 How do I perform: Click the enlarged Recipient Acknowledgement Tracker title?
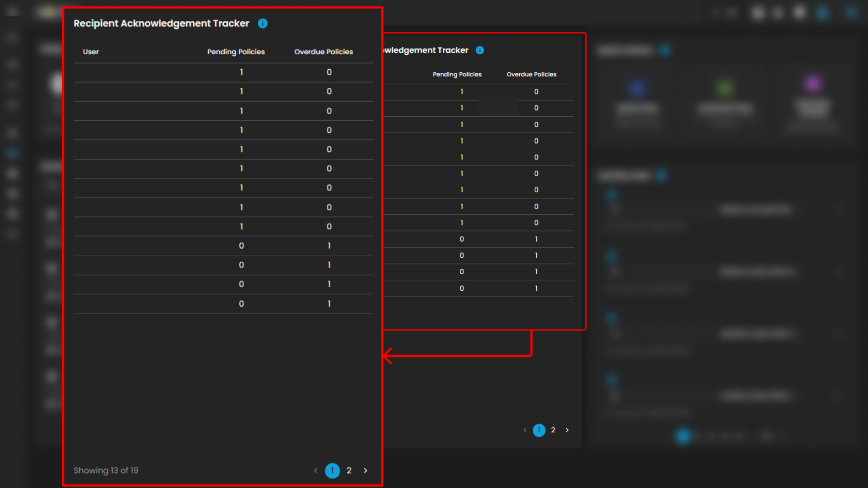pos(161,23)
